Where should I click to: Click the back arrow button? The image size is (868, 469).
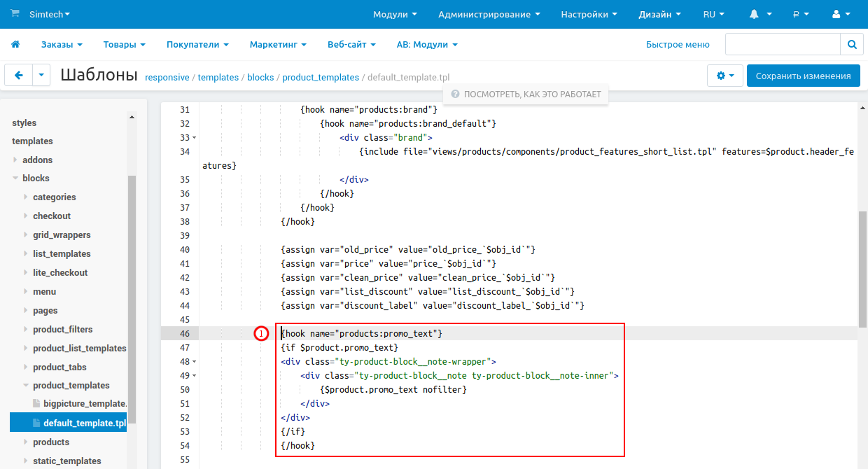19,76
